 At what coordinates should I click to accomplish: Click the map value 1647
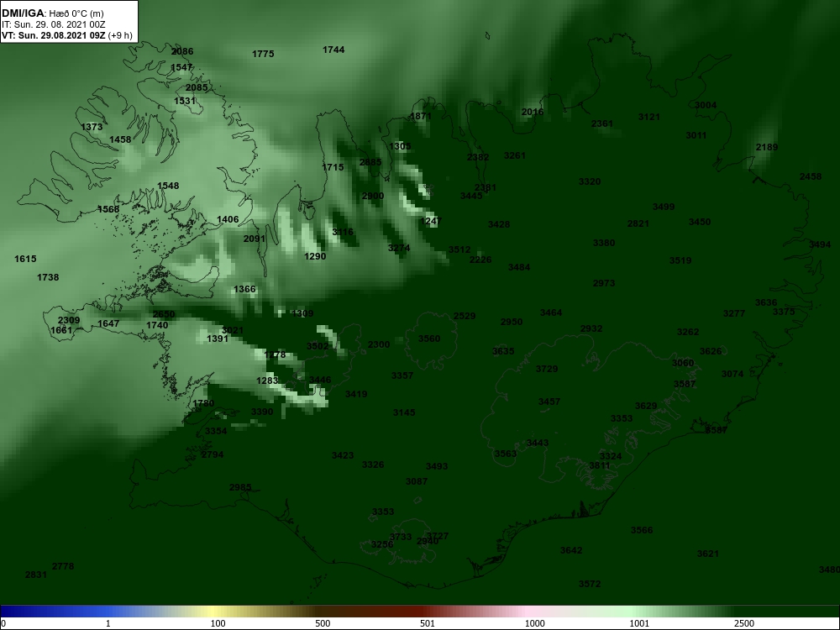[108, 323]
